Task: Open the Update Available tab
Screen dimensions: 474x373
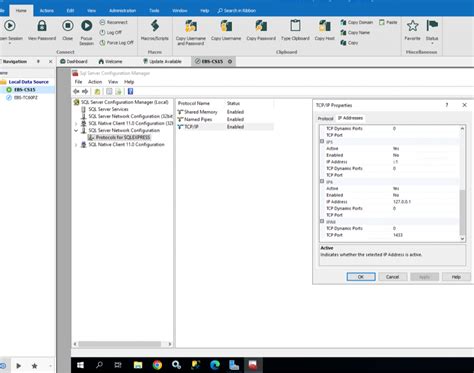Action: tap(162, 61)
